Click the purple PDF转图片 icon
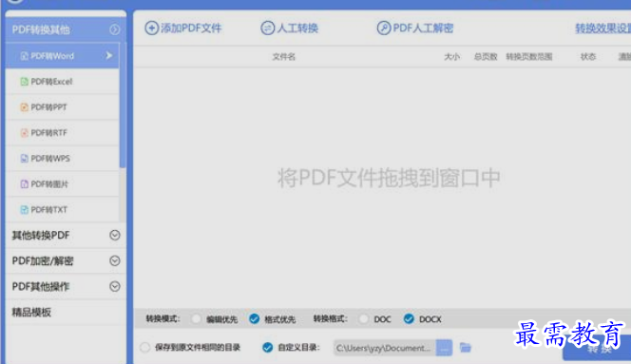631x364 pixels. tap(25, 184)
